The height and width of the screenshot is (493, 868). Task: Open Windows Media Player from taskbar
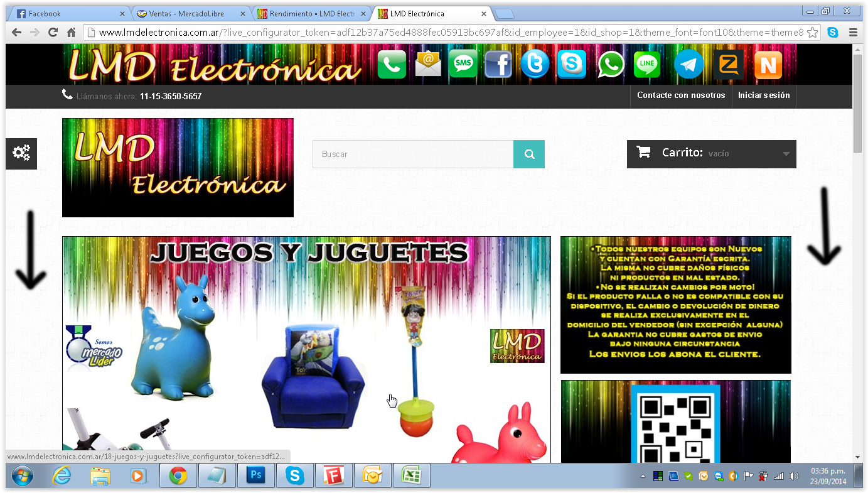139,476
